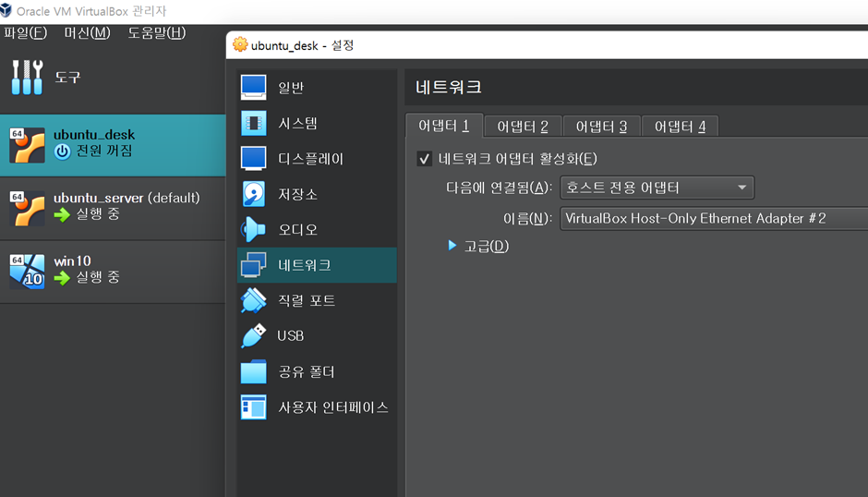Open the 파일 menu
Screen dimensions: 868x497
tap(26, 32)
